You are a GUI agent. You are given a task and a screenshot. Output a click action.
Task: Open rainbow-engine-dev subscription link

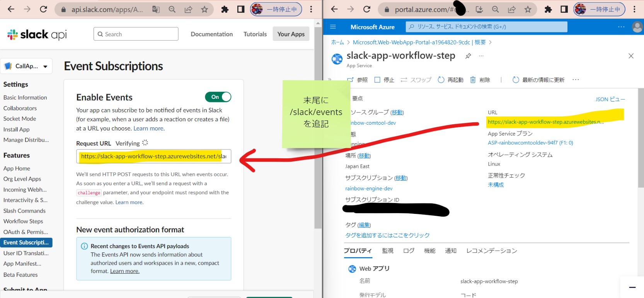click(x=369, y=189)
